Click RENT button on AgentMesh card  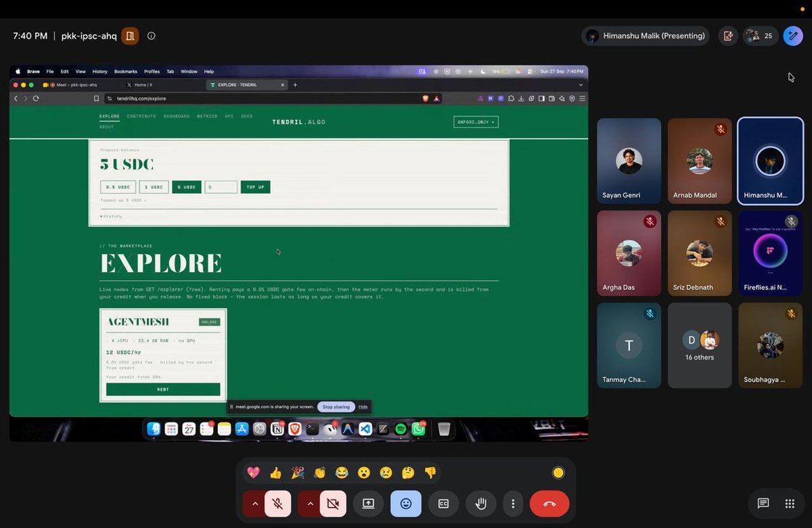click(163, 389)
